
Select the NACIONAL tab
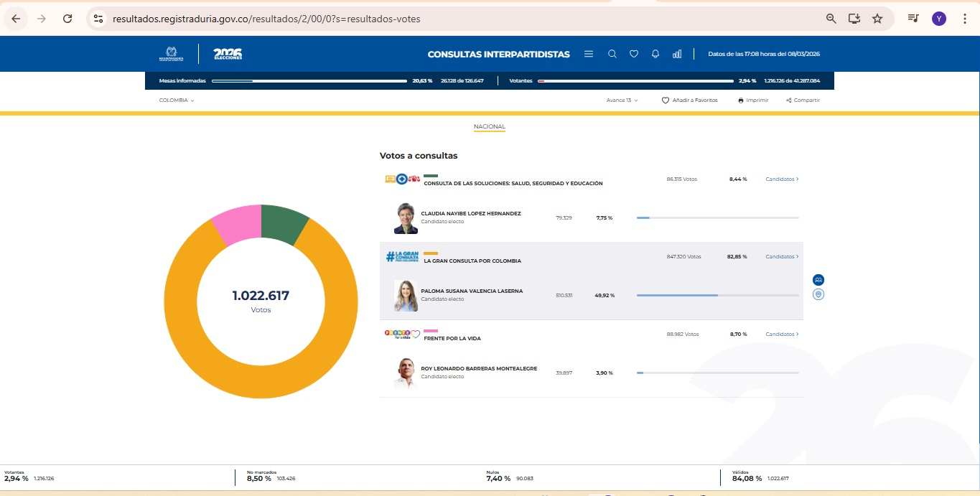[x=490, y=127]
